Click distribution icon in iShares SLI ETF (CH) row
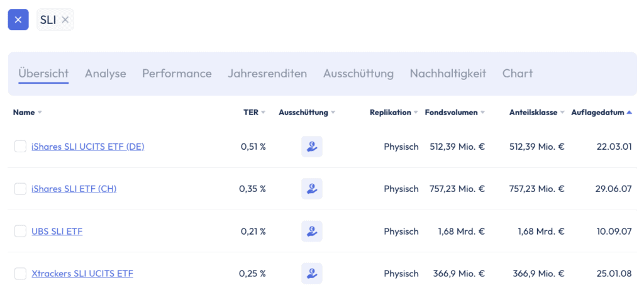 click(312, 189)
